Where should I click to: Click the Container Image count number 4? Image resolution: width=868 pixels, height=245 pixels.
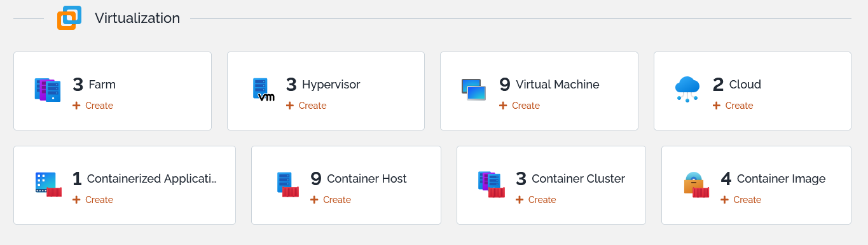click(726, 179)
